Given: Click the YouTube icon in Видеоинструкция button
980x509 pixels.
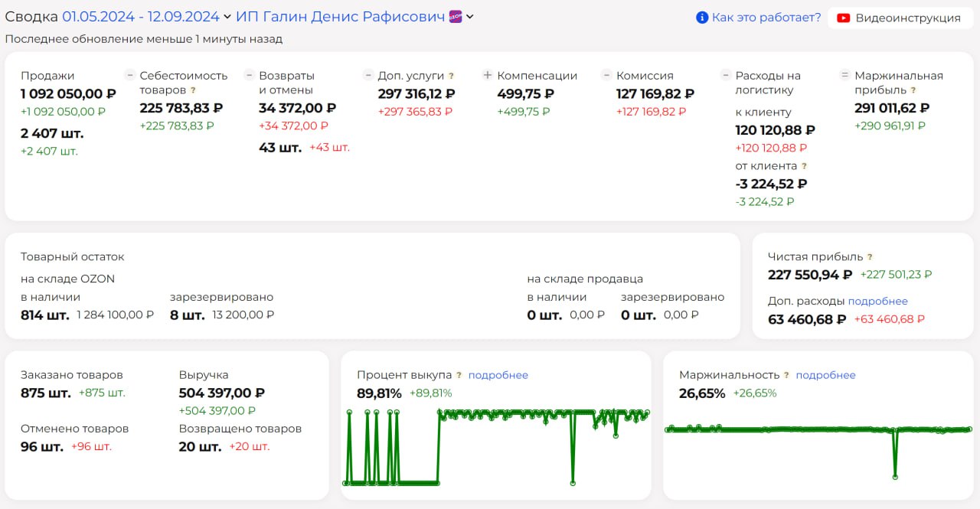Looking at the screenshot, I should pyautogui.click(x=844, y=18).
